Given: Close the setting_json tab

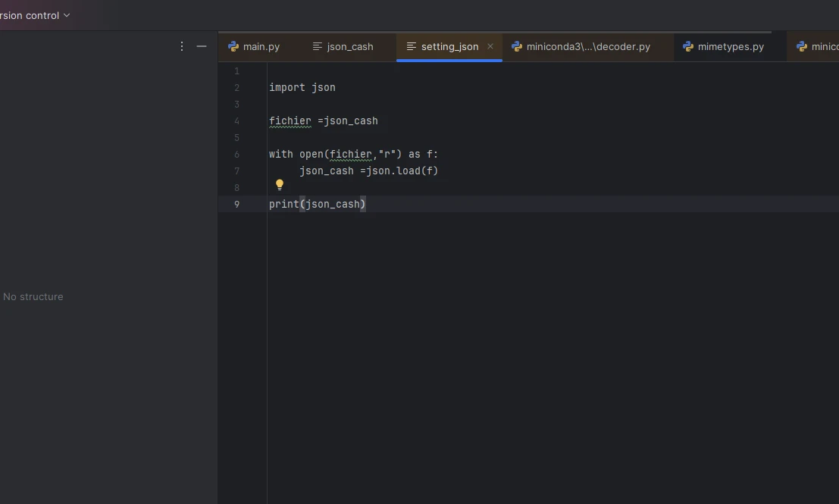Looking at the screenshot, I should (490, 46).
